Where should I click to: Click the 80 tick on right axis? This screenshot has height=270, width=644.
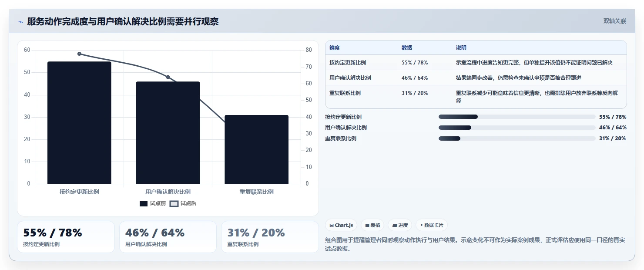point(309,50)
